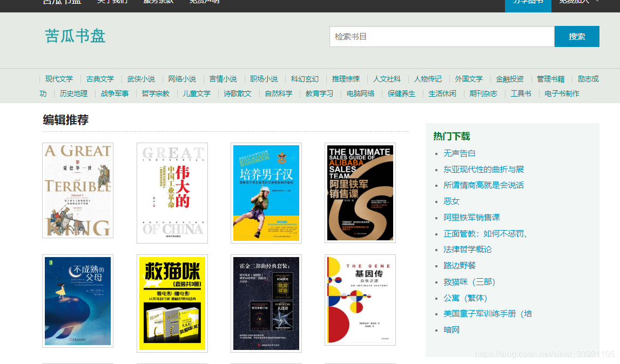This screenshot has height=364, width=620.
Task: Open the 现代文学 category
Action: click(x=59, y=79)
